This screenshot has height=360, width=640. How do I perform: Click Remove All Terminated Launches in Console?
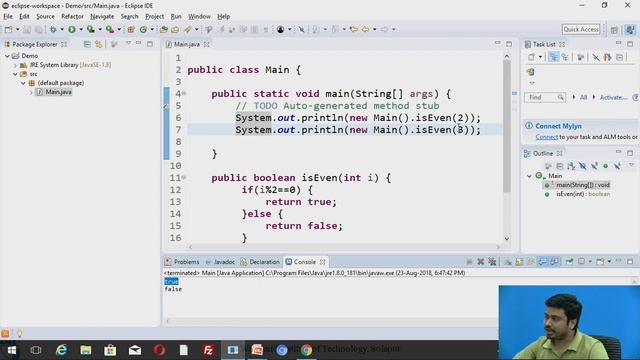[x=492, y=262]
